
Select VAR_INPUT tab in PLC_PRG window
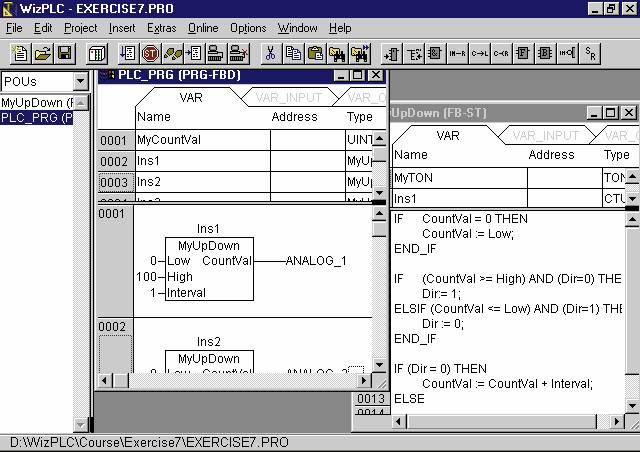pos(289,98)
